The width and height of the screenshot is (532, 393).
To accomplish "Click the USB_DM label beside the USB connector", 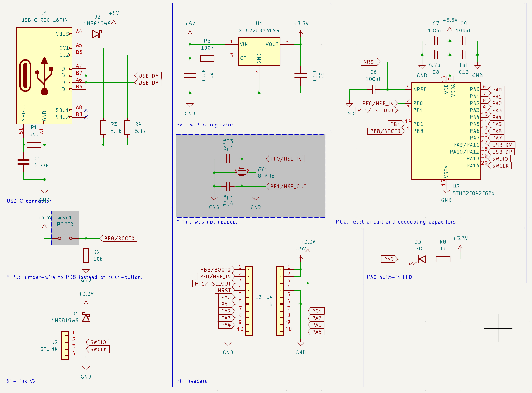I will click(148, 76).
